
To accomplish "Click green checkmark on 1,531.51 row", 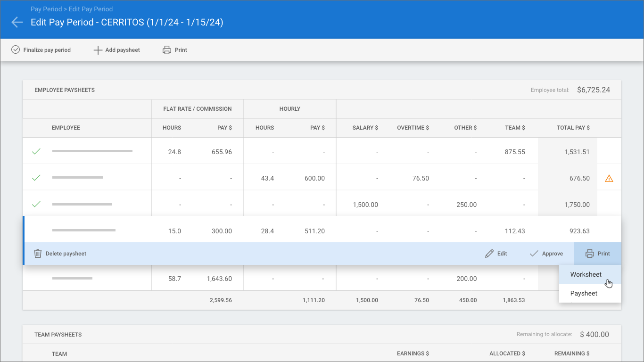I will click(x=36, y=151).
